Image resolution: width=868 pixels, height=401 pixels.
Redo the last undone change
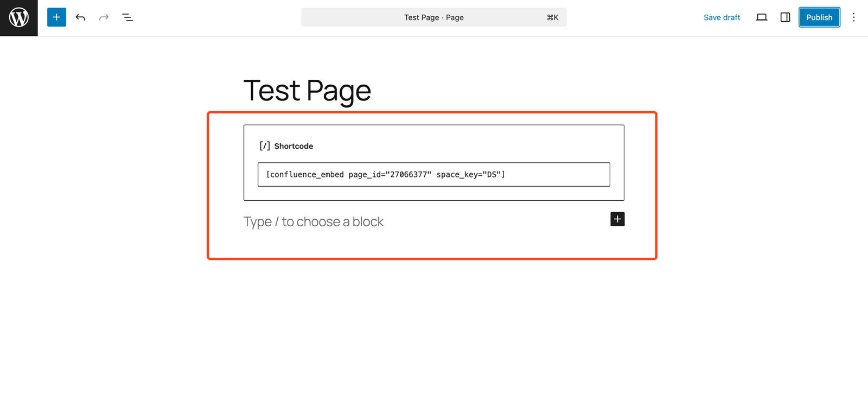[x=104, y=17]
